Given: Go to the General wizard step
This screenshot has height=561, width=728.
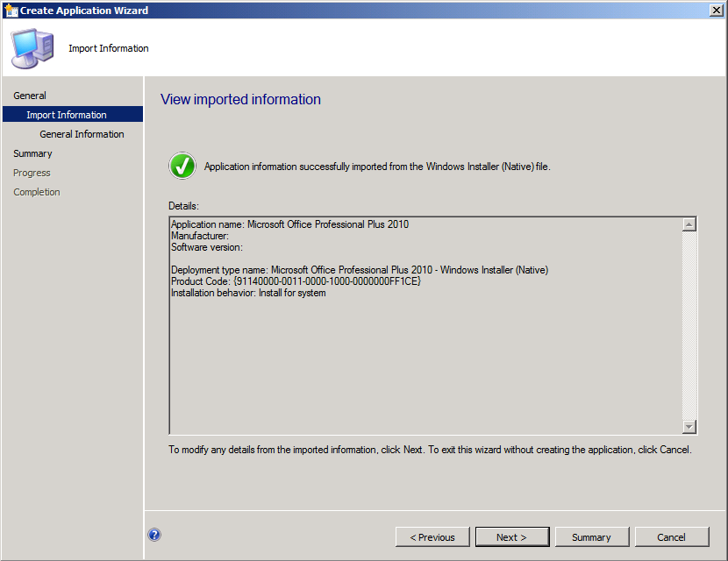Looking at the screenshot, I should click(30, 96).
